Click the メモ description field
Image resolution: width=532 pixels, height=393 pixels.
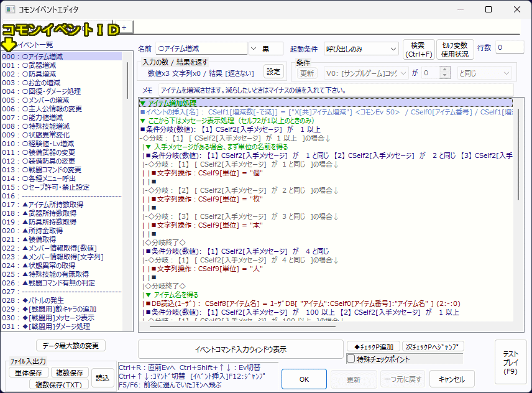(336, 91)
